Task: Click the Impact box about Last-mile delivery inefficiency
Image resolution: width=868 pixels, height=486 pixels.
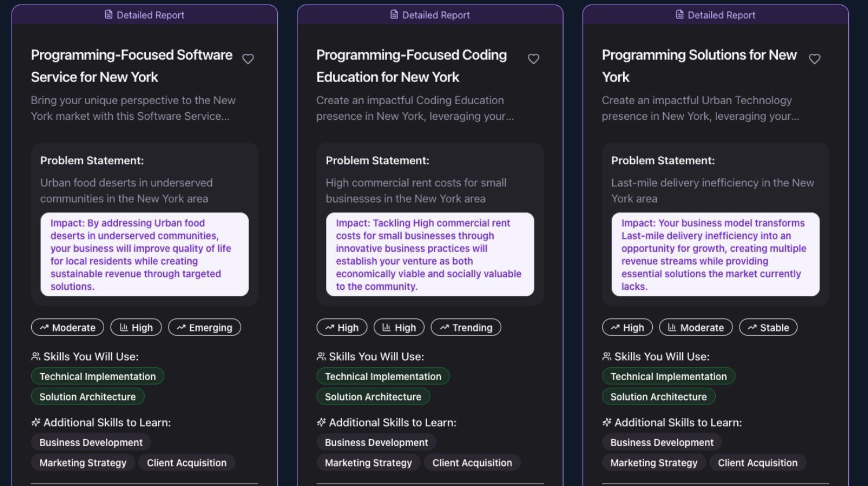Action: pyautogui.click(x=715, y=255)
